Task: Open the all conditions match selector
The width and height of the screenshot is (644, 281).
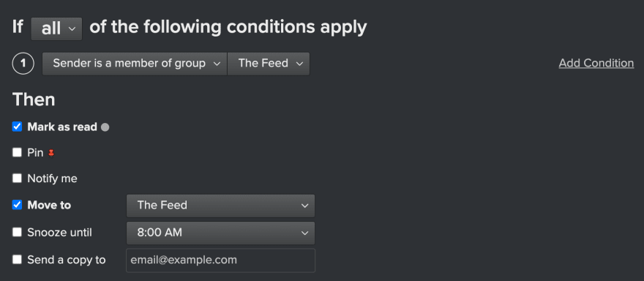Action: point(56,29)
